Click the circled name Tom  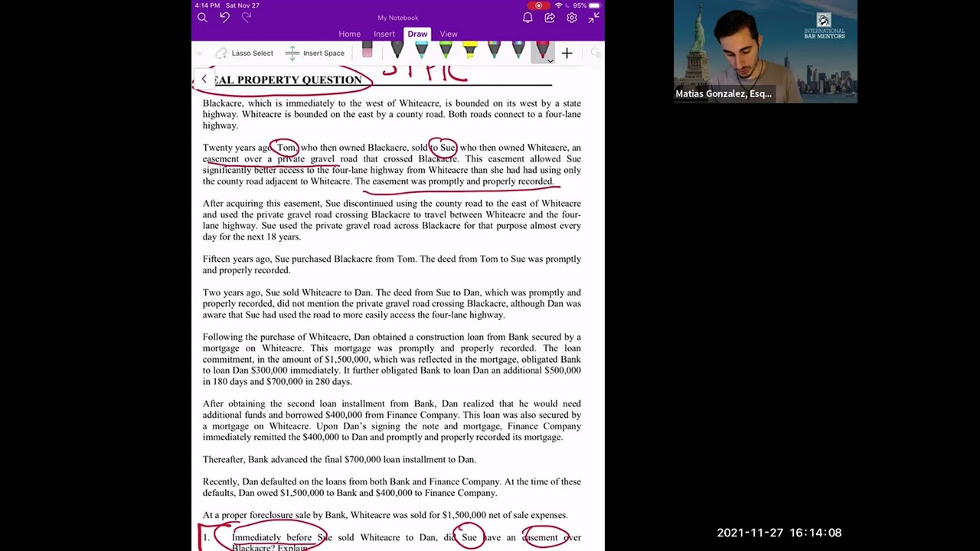[x=286, y=148]
